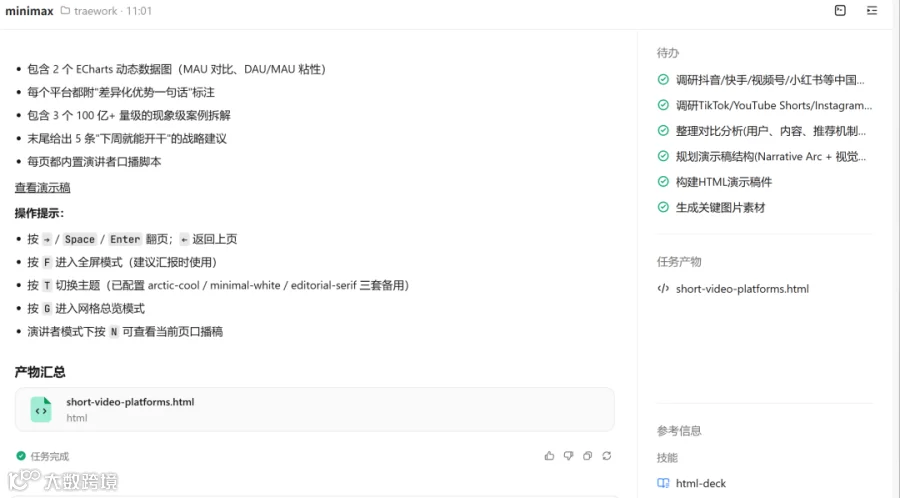Click the traework folder name

tap(95, 10)
